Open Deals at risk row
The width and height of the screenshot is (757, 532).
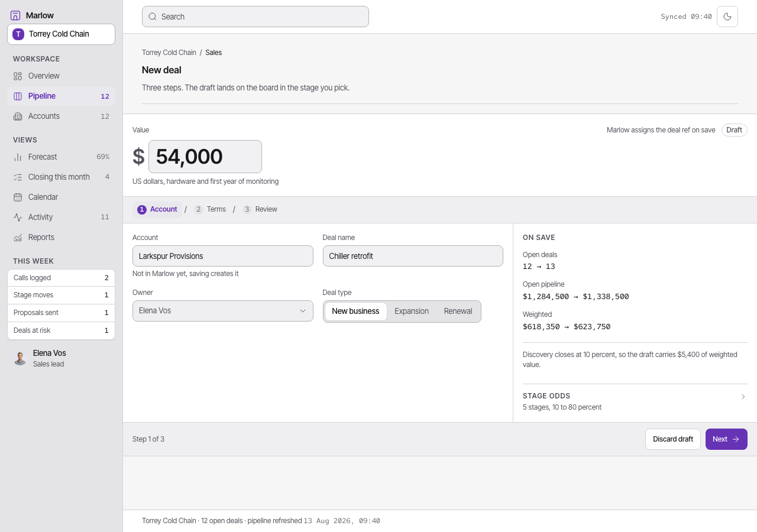(x=61, y=330)
